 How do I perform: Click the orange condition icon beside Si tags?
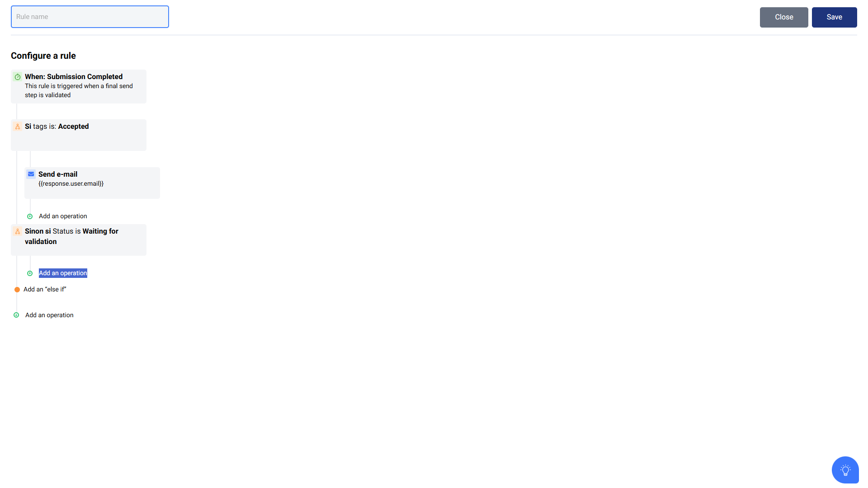tap(18, 127)
